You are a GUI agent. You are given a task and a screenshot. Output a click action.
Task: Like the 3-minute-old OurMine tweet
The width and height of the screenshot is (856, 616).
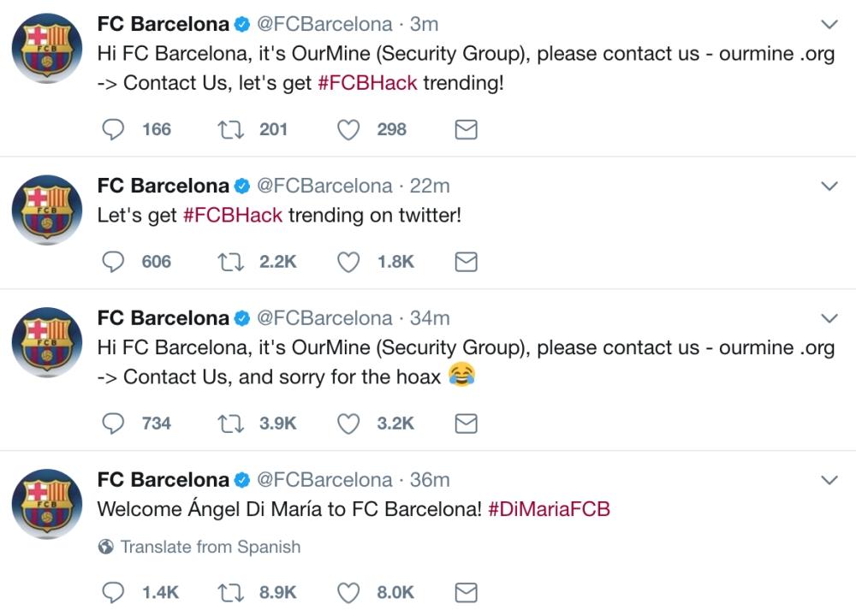coord(348,130)
